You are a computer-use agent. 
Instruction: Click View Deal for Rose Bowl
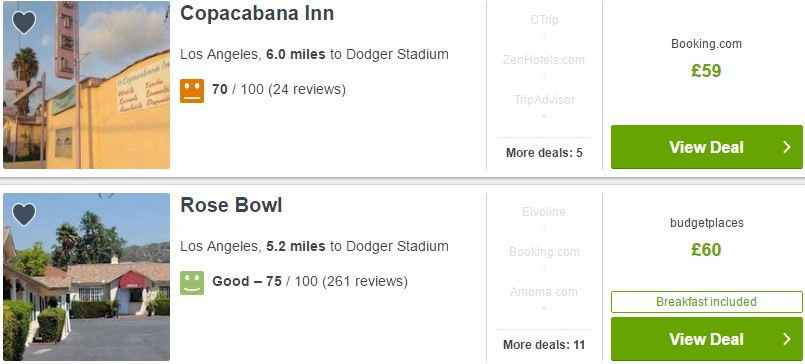[x=706, y=339]
